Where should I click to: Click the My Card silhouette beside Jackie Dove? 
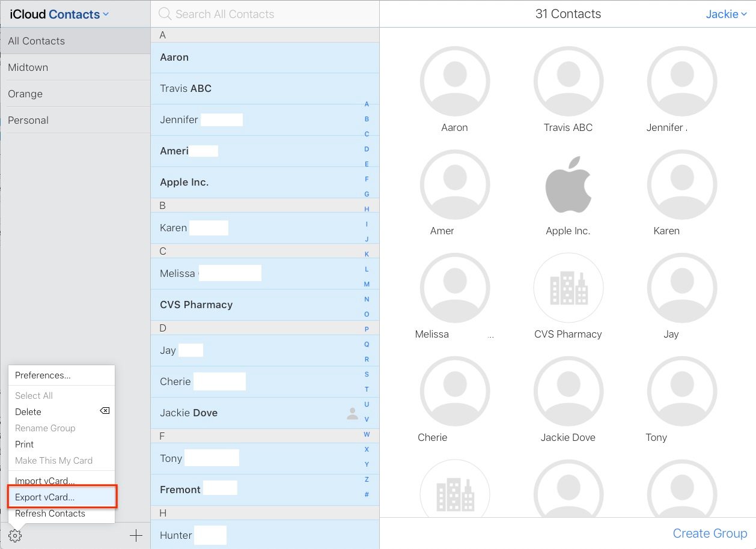(x=353, y=413)
